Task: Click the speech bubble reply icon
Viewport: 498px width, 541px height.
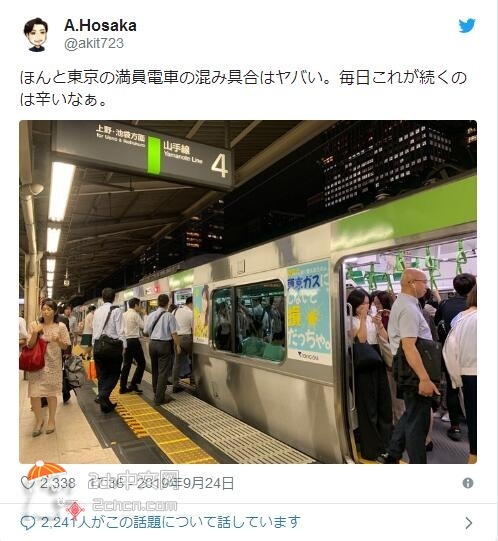Action: click(28, 523)
